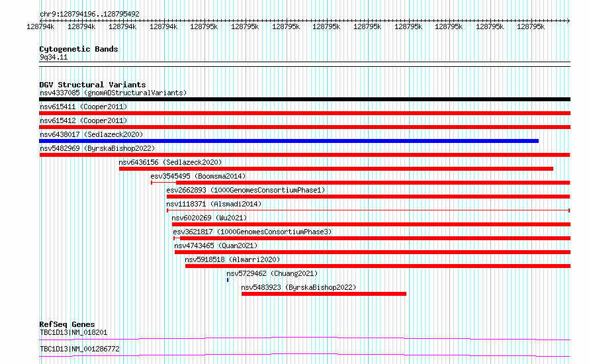Click the red nsv4743465 variant bar
The height and width of the screenshot is (364, 589).
coord(373,252)
